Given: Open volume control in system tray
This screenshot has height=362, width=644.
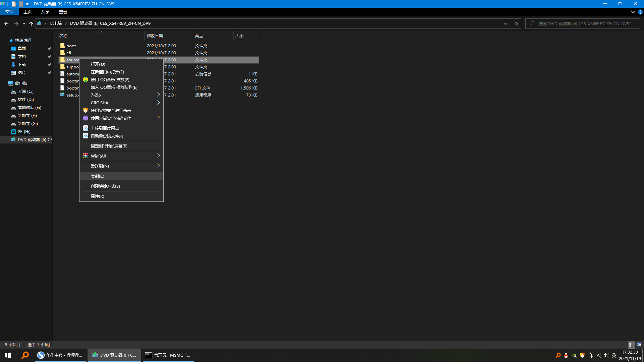Looking at the screenshot, I should 606,355.
